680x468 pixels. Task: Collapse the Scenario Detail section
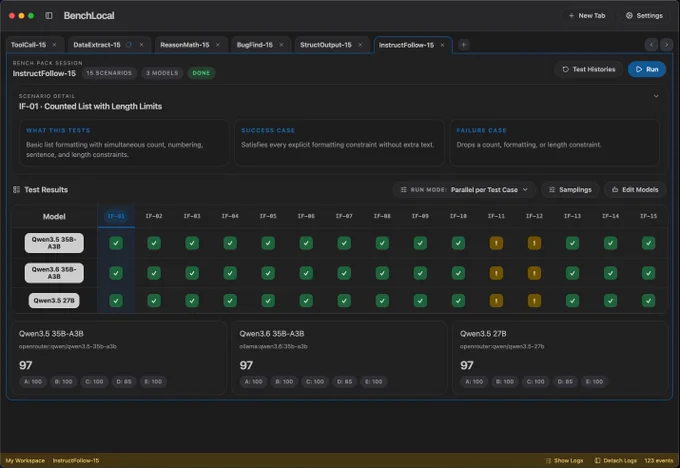[656, 96]
